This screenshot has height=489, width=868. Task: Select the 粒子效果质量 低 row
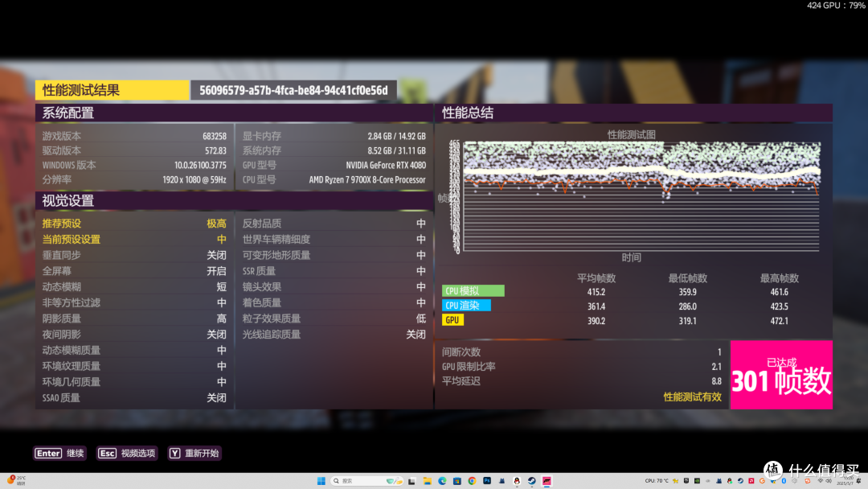click(x=334, y=318)
